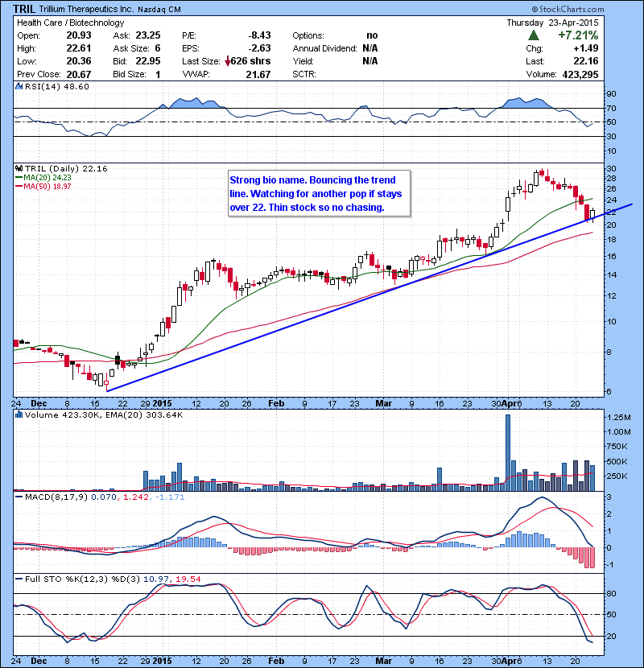Click the stochastic axis level 80

click(612, 593)
